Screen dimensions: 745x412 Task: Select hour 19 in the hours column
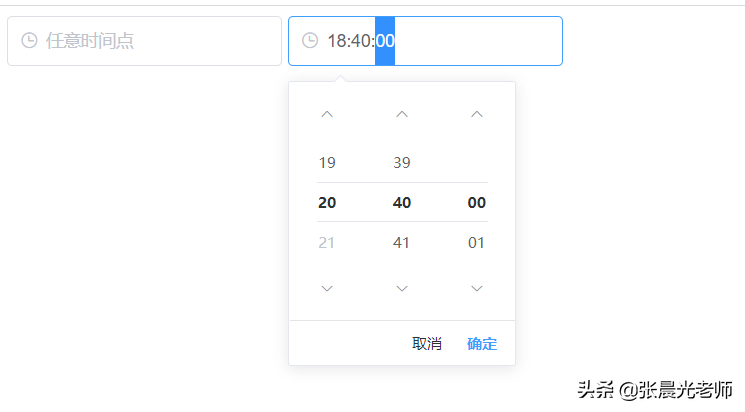(x=327, y=163)
